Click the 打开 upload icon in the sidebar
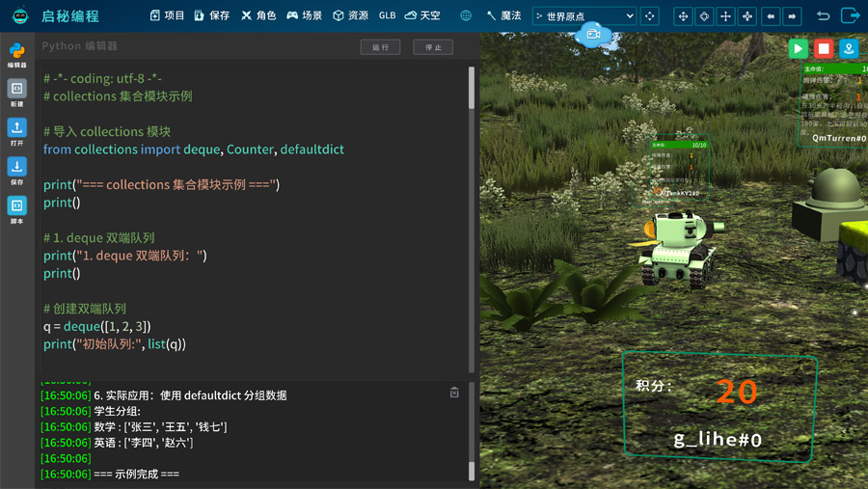868x489 pixels. pyautogui.click(x=16, y=132)
